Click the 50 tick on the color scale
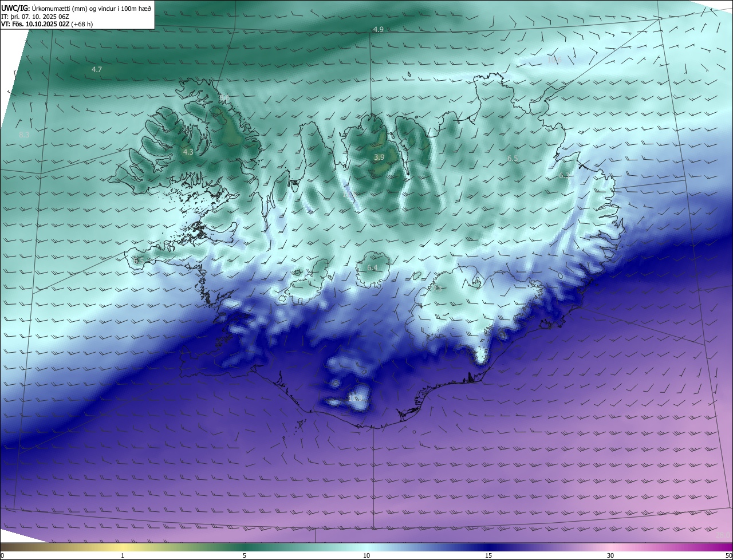 click(728, 555)
